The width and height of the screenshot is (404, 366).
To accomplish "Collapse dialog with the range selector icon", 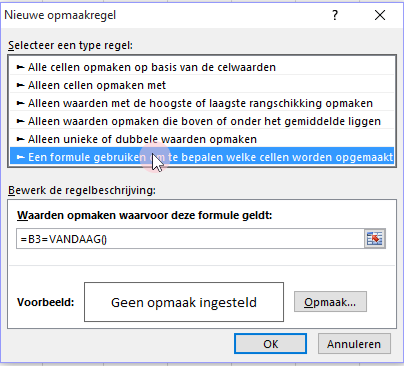I will [x=375, y=239].
